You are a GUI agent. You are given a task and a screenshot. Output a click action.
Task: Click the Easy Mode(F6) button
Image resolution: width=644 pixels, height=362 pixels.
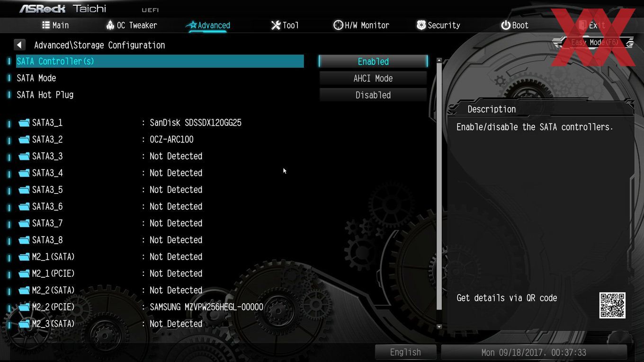[595, 43]
